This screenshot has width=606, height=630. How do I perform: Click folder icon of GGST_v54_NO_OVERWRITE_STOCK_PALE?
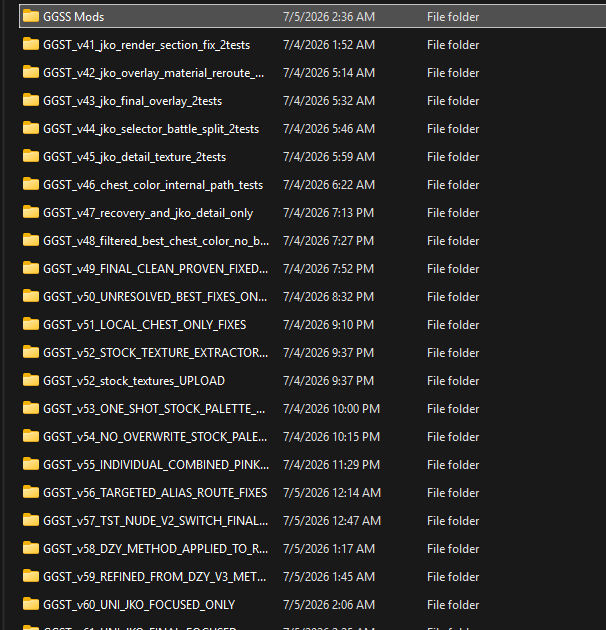click(x=31, y=436)
